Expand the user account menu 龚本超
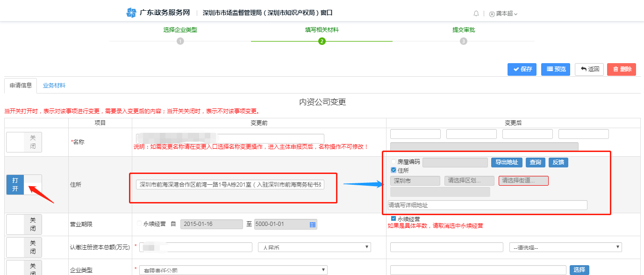This screenshot has width=644, height=275. click(x=504, y=14)
